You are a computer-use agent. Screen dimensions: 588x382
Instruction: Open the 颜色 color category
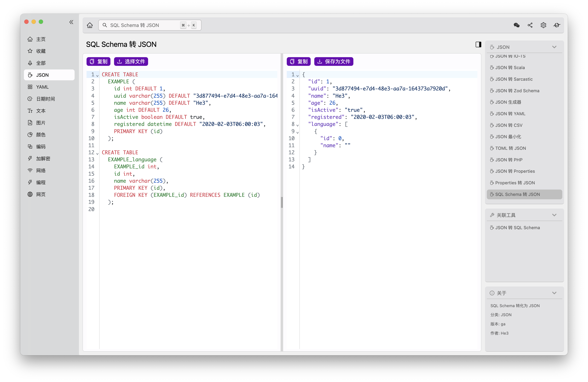tap(41, 135)
